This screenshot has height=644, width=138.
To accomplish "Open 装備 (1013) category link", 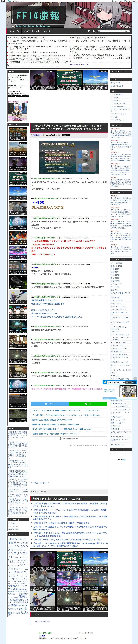I will coord(115,298).
